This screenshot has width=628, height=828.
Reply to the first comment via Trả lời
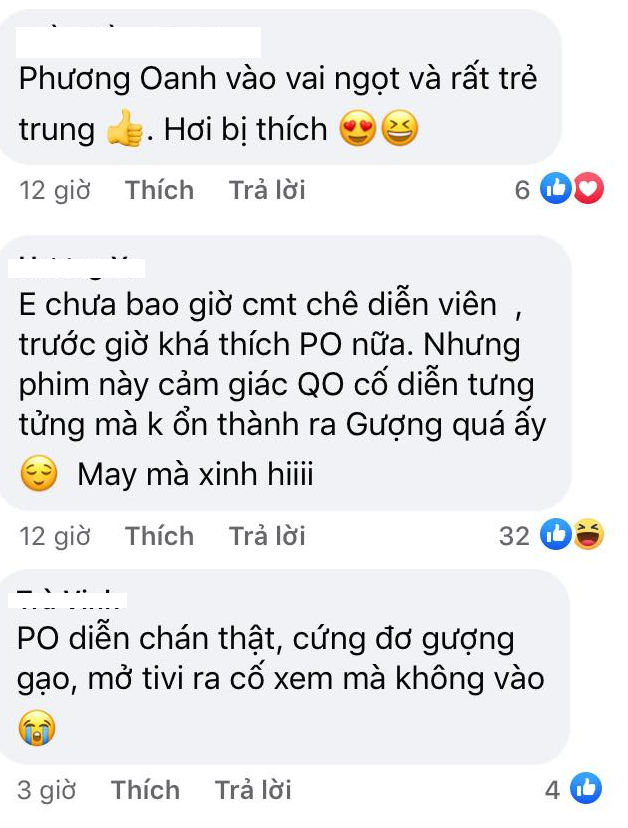[267, 190]
